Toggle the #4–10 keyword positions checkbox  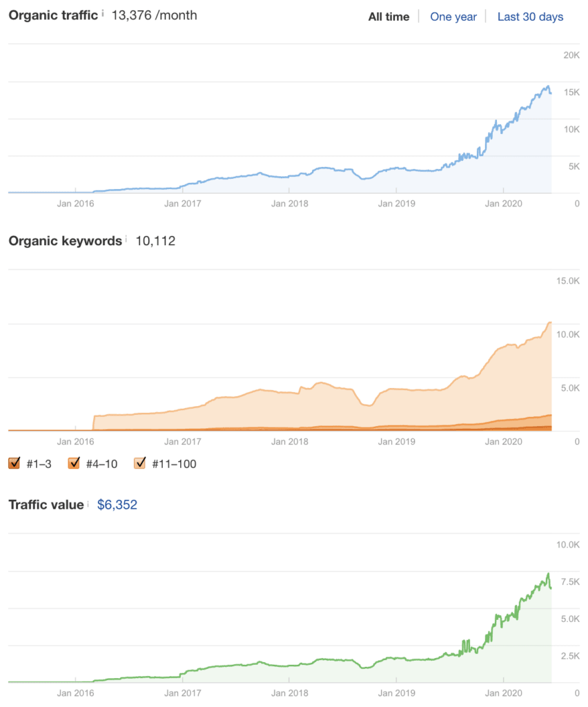point(74,463)
